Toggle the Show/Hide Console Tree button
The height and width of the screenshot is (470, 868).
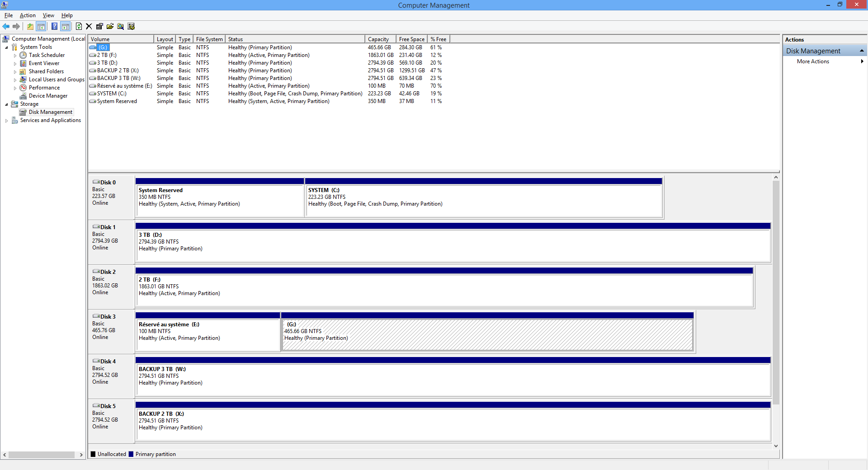(x=41, y=26)
